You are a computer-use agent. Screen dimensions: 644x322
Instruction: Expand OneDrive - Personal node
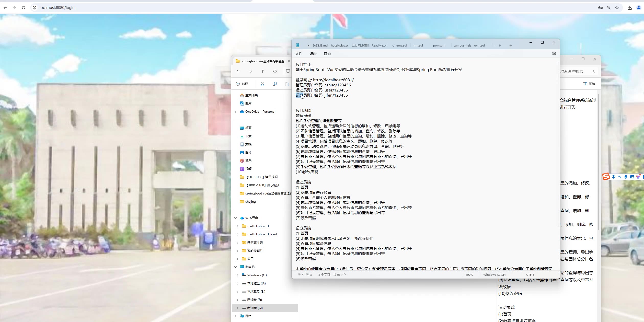[236, 112]
